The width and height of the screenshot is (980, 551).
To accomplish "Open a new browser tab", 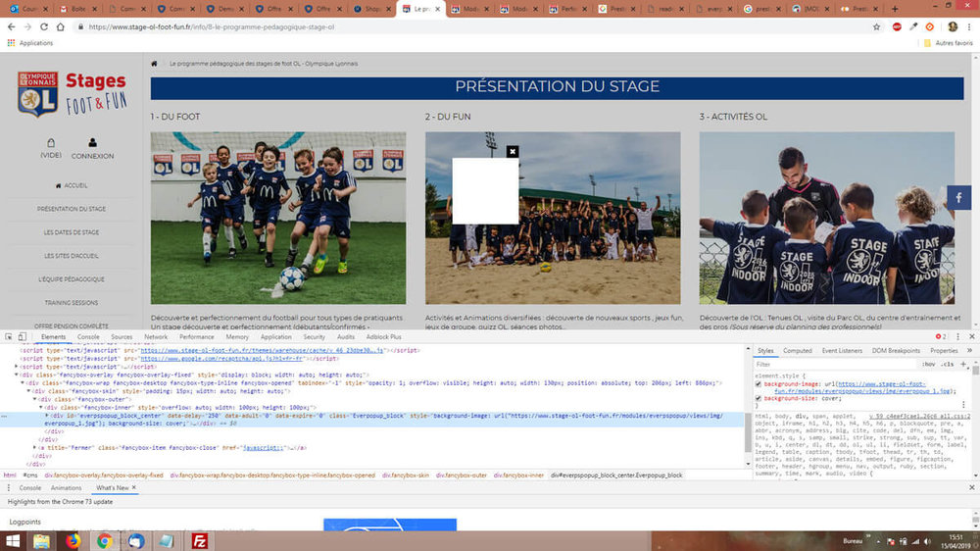I will point(895,9).
